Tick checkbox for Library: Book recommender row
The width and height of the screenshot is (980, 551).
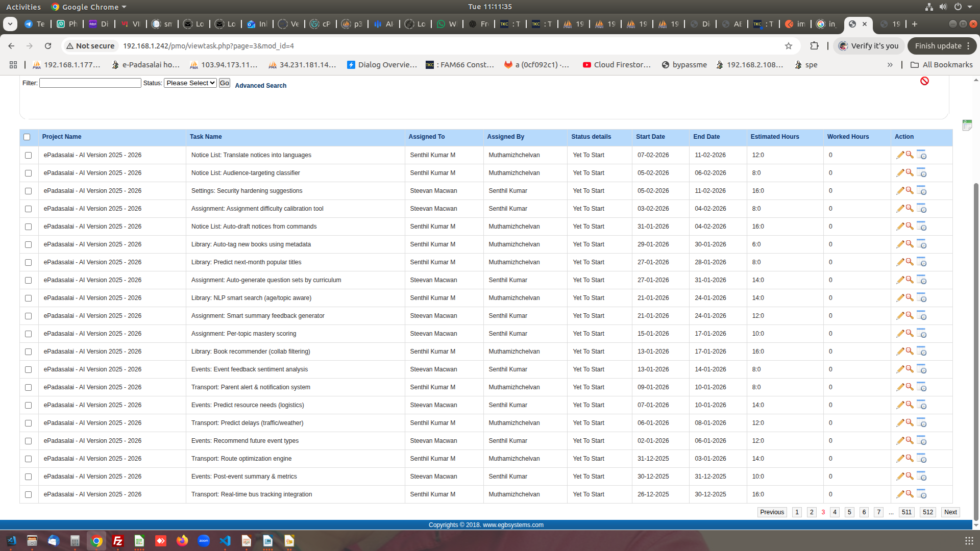click(x=28, y=352)
